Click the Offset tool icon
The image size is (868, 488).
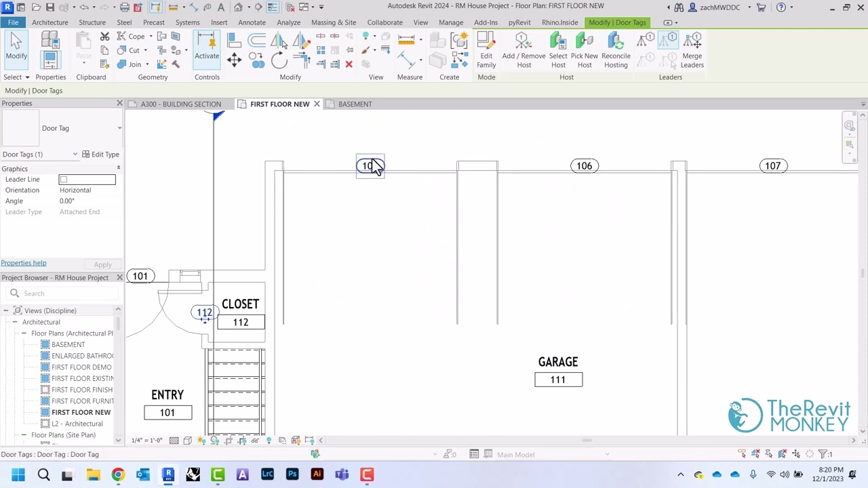click(257, 41)
